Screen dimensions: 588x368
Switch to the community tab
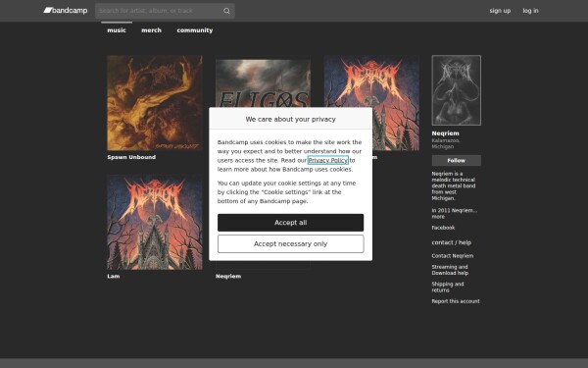pos(195,30)
